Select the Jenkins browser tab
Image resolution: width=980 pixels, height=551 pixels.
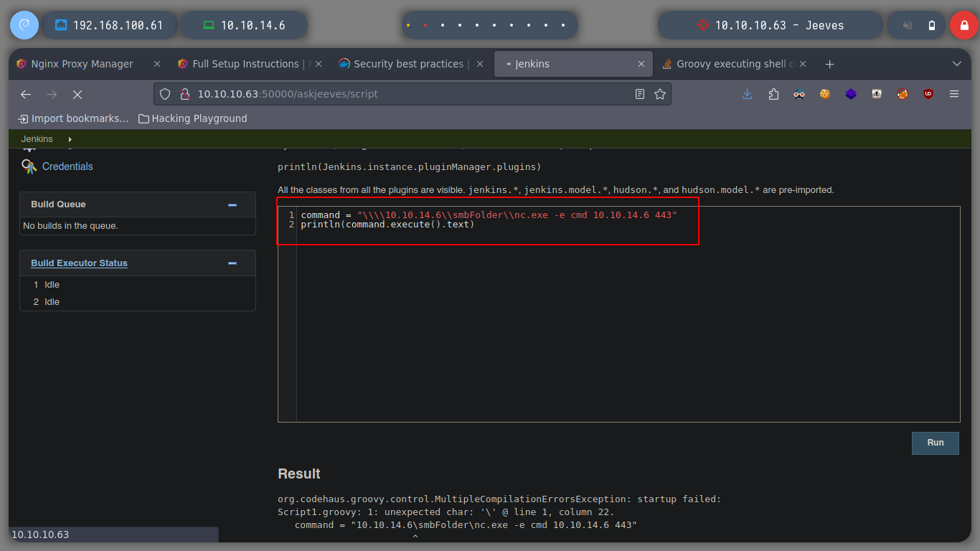(573, 64)
